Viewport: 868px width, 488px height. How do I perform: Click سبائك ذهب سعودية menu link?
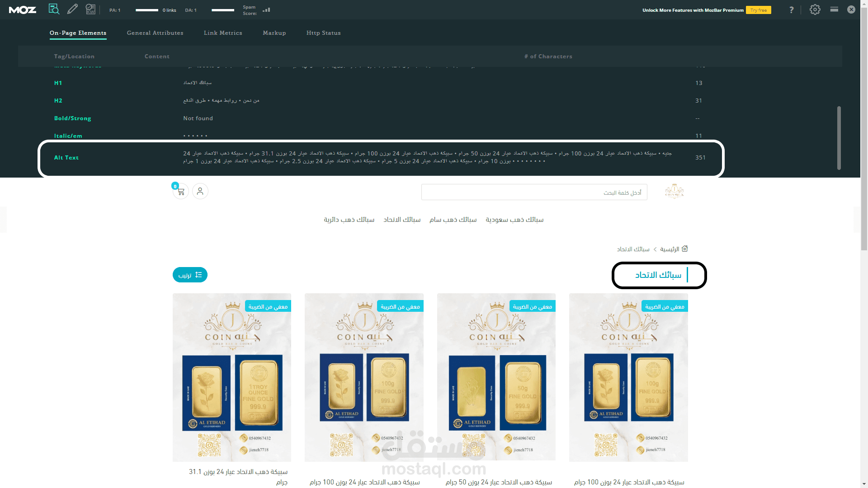(514, 220)
